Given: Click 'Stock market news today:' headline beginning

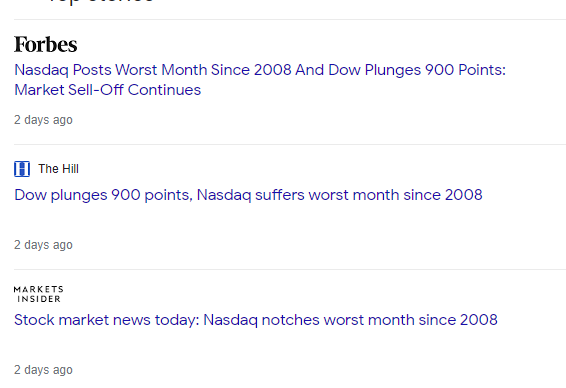Looking at the screenshot, I should 107,320.
